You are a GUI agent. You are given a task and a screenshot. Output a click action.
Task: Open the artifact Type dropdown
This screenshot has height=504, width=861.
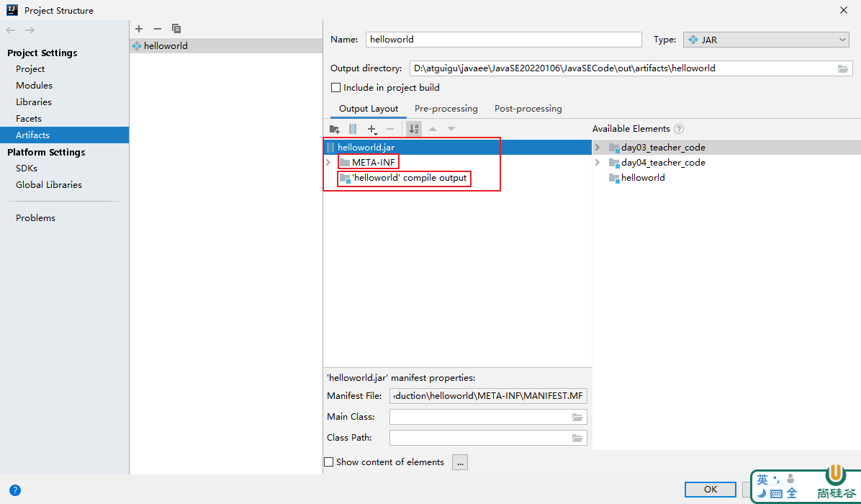point(766,40)
